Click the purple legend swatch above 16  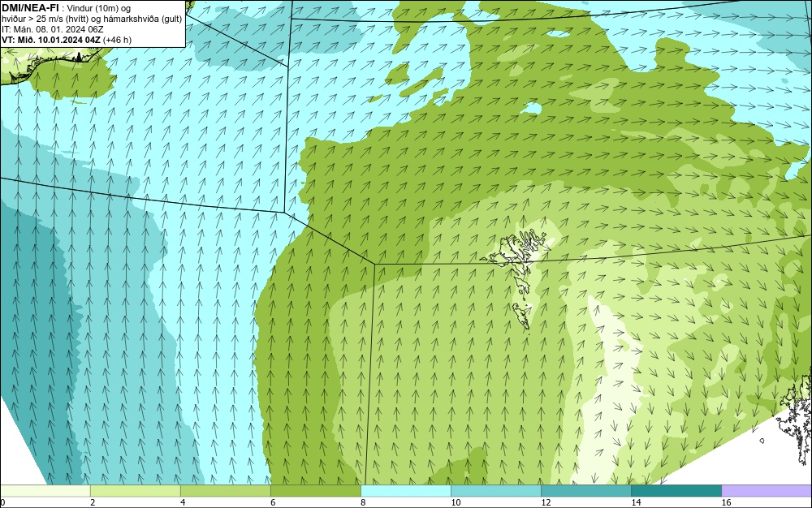coord(767,491)
